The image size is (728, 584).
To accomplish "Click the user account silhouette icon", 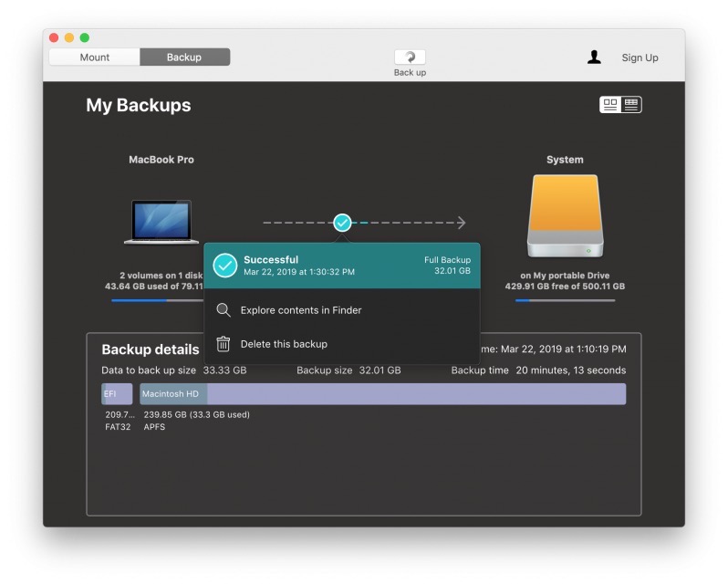I will [594, 57].
